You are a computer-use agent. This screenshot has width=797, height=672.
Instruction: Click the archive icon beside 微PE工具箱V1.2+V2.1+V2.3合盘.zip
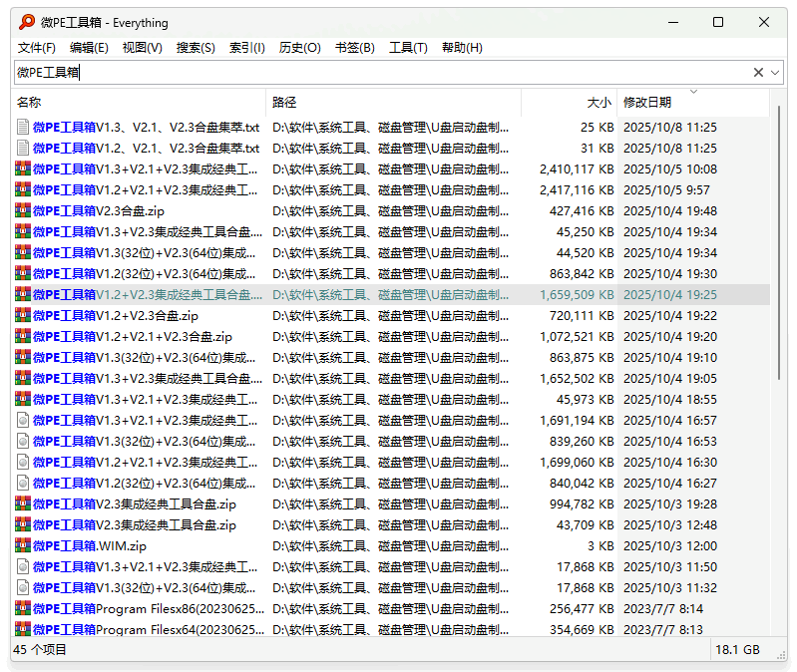[23, 336]
